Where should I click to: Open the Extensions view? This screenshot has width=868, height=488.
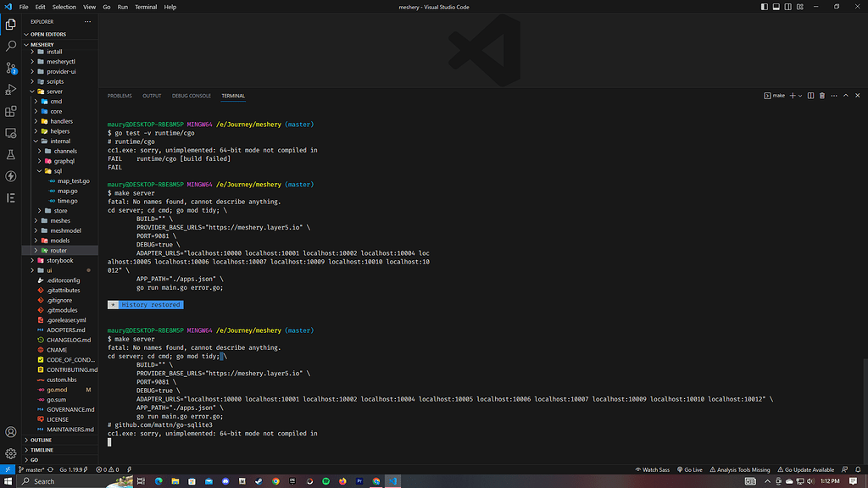pyautogui.click(x=10, y=111)
